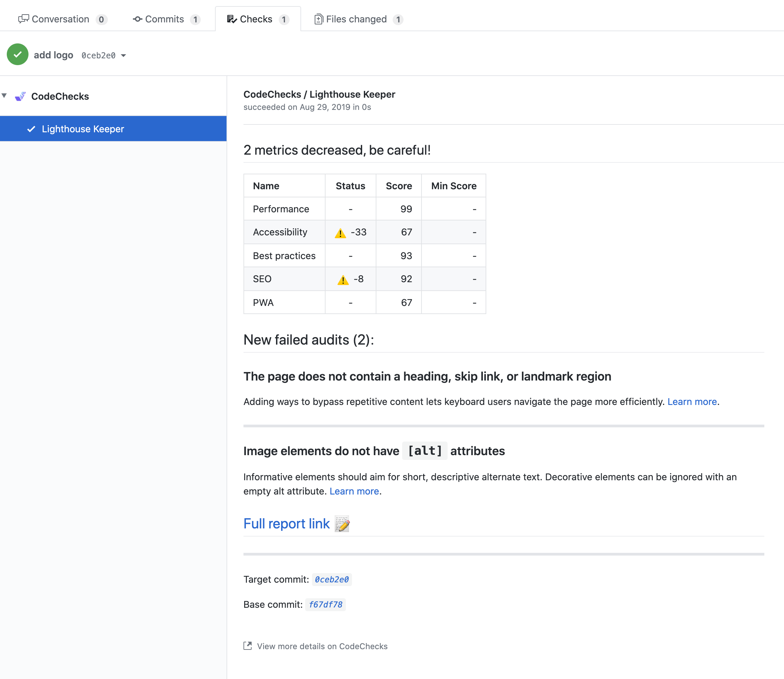Collapse the CodeChecks section triangle
This screenshot has width=784, height=679.
[4, 96]
